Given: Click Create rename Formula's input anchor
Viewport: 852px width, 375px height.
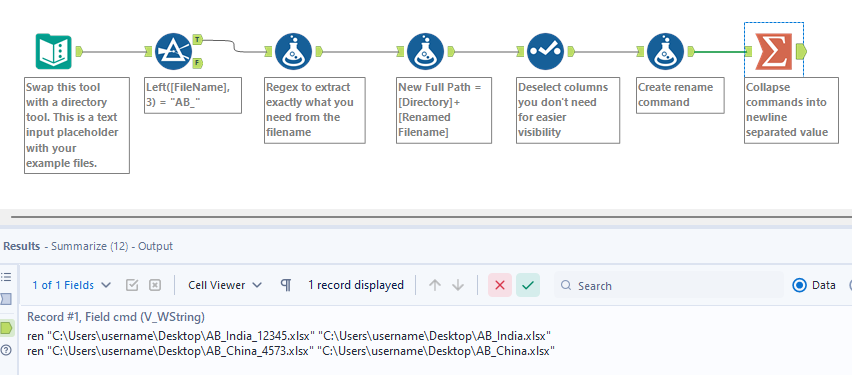Looking at the screenshot, I should 641,52.
